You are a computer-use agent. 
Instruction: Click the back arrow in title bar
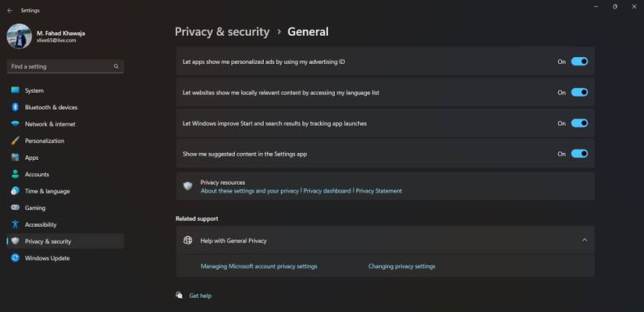click(x=9, y=11)
